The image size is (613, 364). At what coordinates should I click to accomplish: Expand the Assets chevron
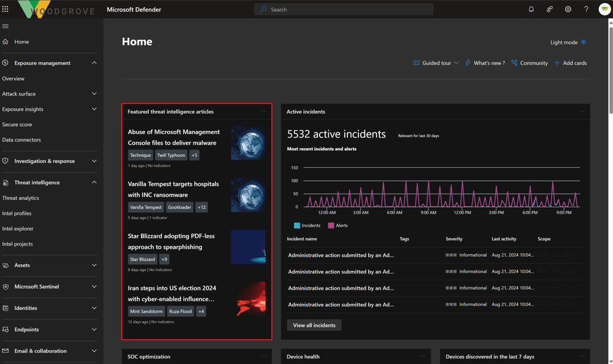click(94, 265)
